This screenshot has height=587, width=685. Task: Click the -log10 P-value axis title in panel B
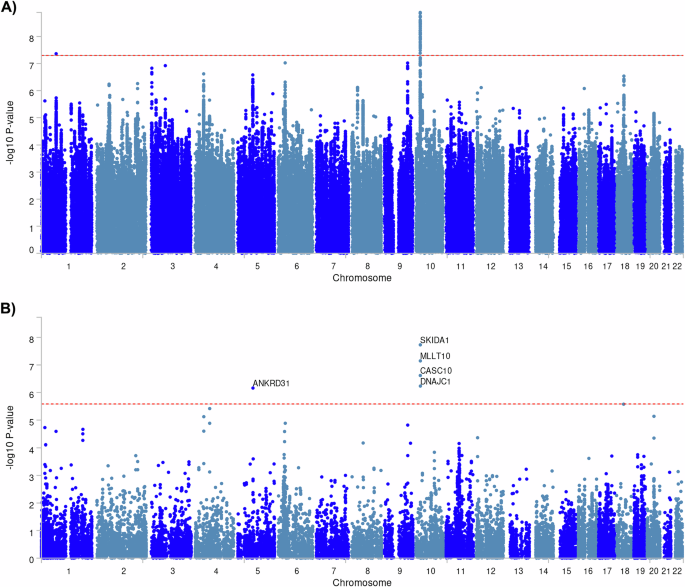(x=10, y=438)
